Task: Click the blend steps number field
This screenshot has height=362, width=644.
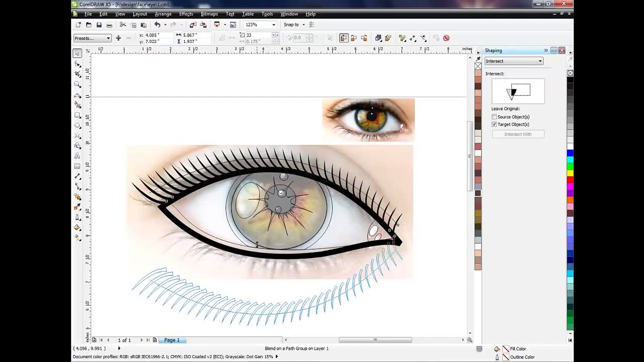Action: [258, 35]
